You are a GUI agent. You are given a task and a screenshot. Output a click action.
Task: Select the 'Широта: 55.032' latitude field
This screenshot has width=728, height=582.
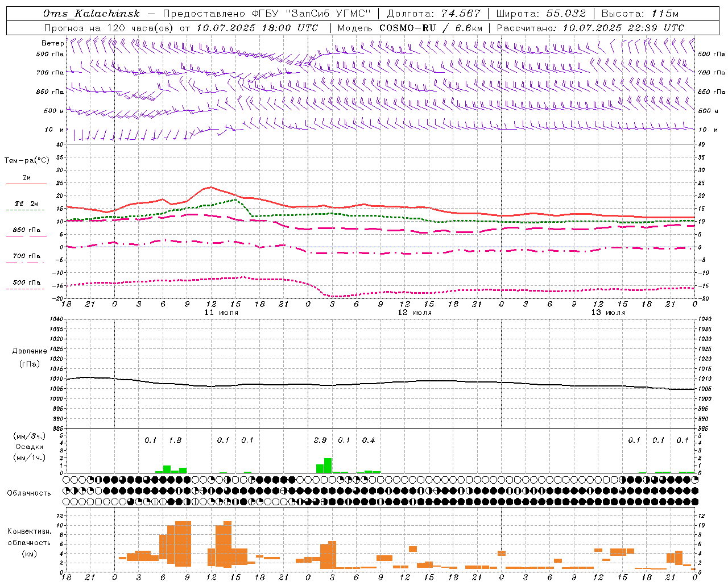[x=541, y=14]
